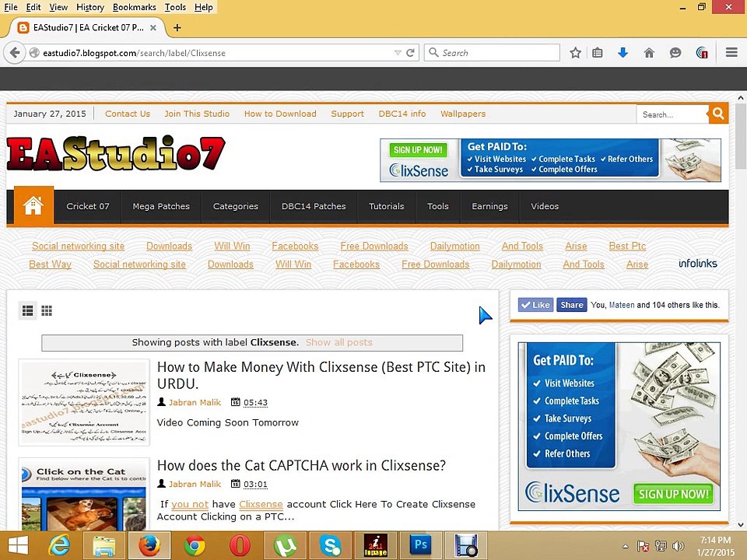Click the address bar URL field

215,53
